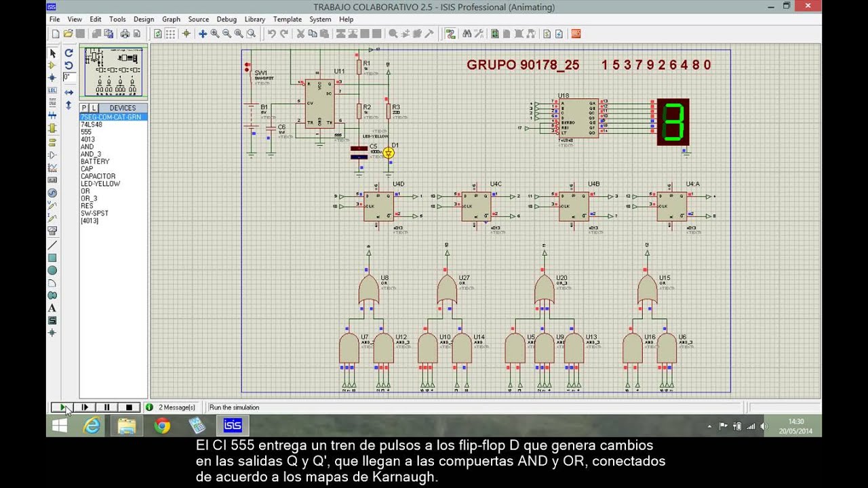The height and width of the screenshot is (488, 868).
Task: Open the Graph menu
Action: tap(171, 20)
